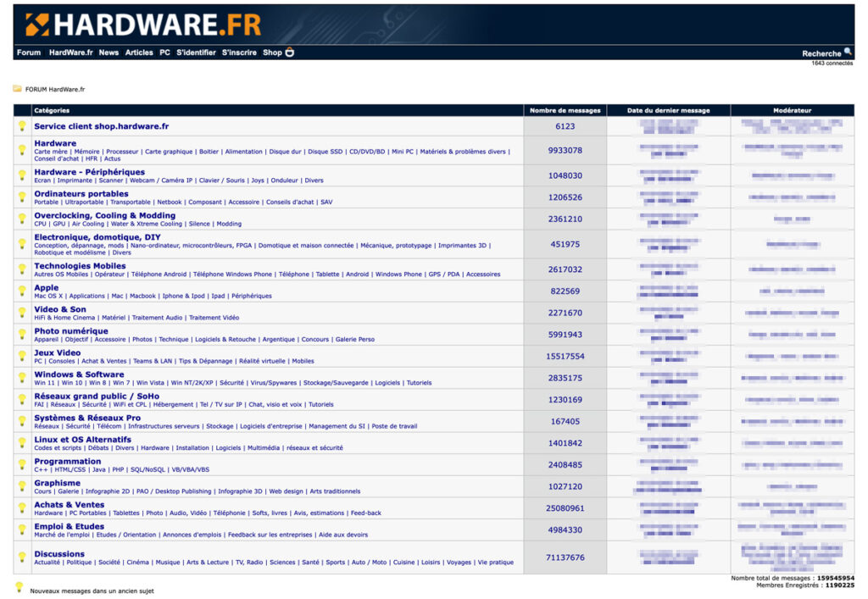The width and height of the screenshot is (868, 599).
Task: Click the lamp icon next to Jeux Video
Action: 21,356
